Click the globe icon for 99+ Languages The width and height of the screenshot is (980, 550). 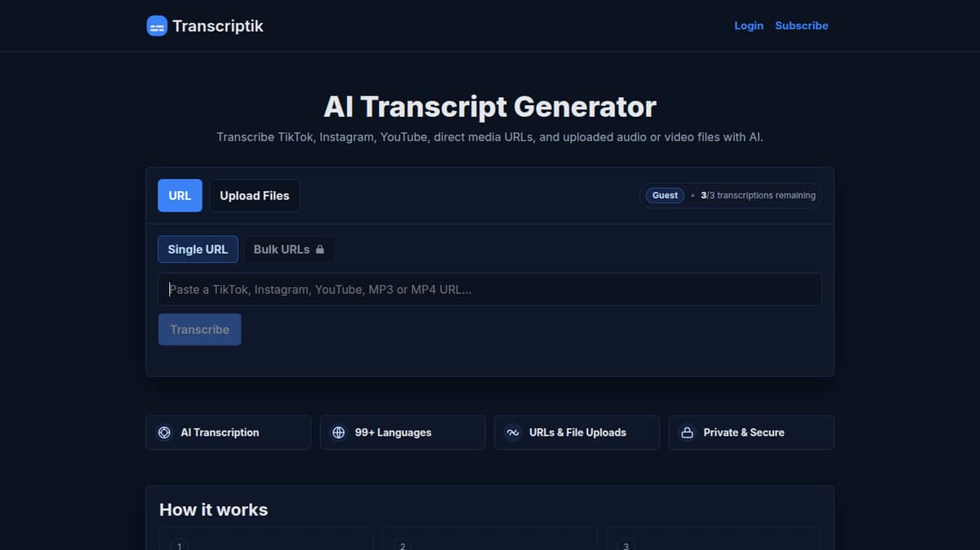coord(338,432)
